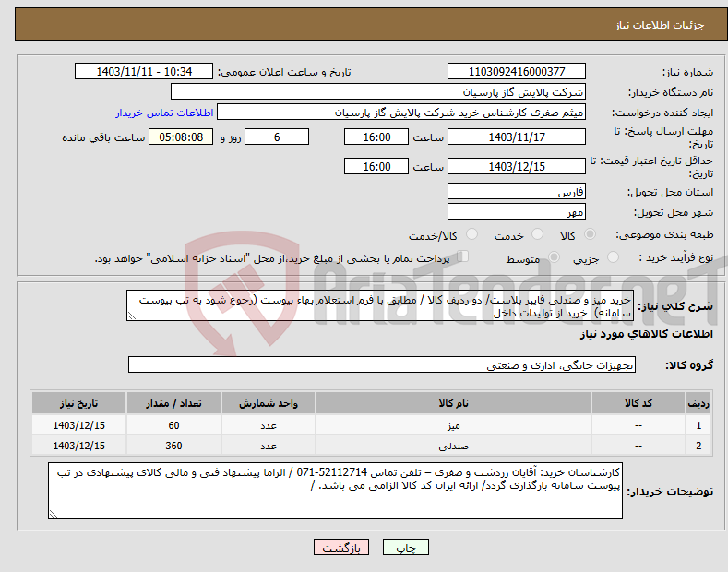This screenshot has width=728, height=572.
Task: Click the price validity date 1403/12/15 field
Action: pyautogui.click(x=517, y=166)
